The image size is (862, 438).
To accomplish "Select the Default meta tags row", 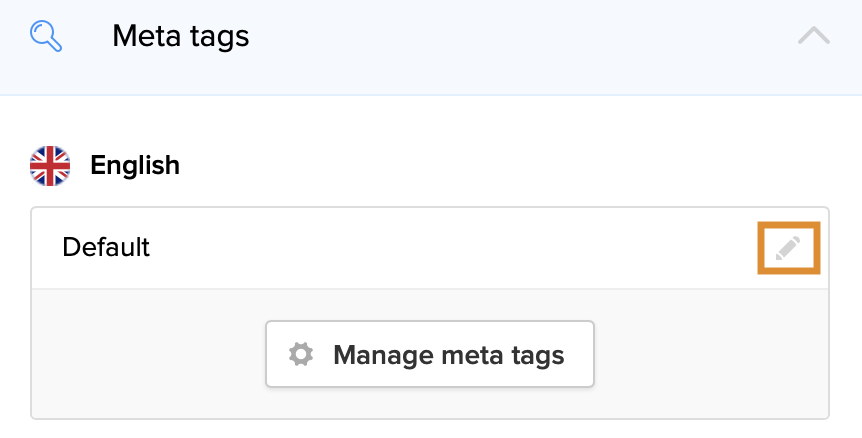I will 400,248.
